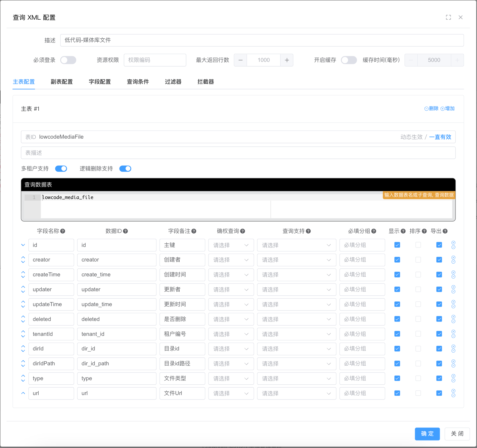The width and height of the screenshot is (477, 448).
Task: Check the 排序 checkbox for the createTime row
Action: [x=418, y=275]
